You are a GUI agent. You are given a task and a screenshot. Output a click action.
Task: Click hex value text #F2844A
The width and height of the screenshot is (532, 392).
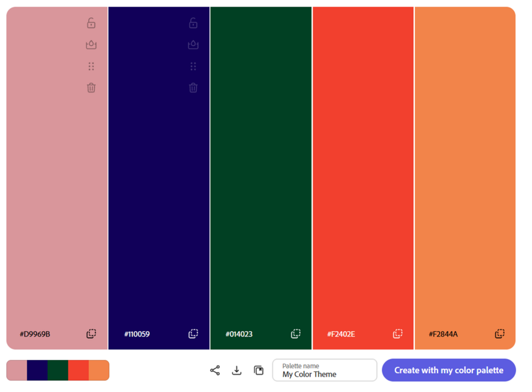pyautogui.click(x=443, y=334)
